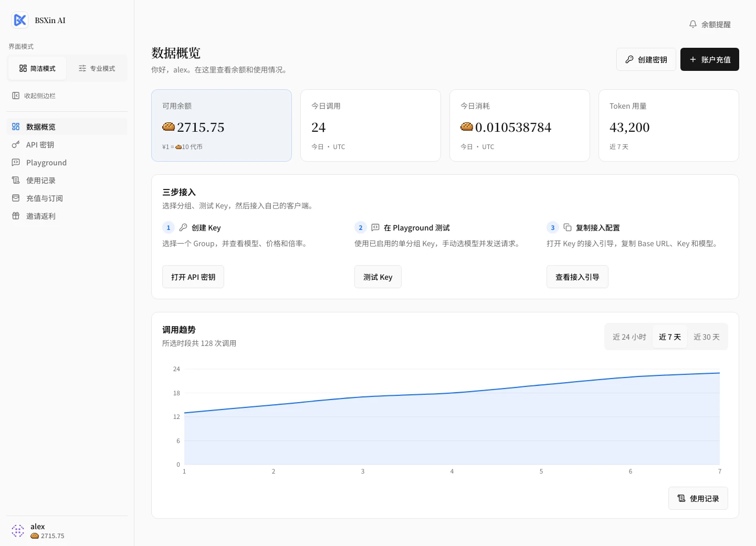Screen dimensions: 756x546
Task: Click the 查看接入引导 button
Action: click(577, 277)
